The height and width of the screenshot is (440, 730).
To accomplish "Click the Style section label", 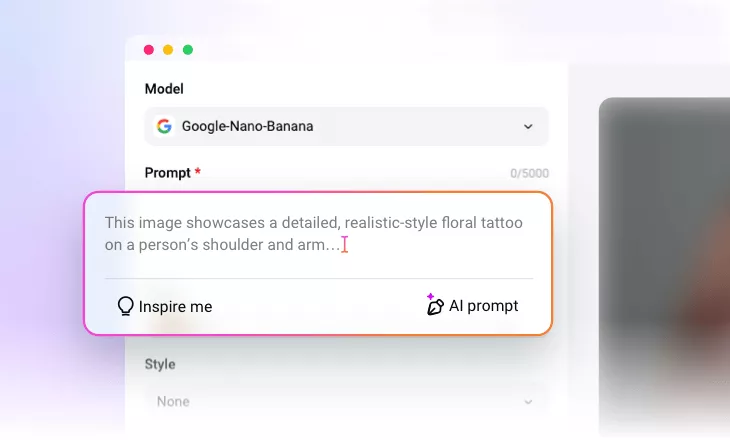I will pos(160,364).
